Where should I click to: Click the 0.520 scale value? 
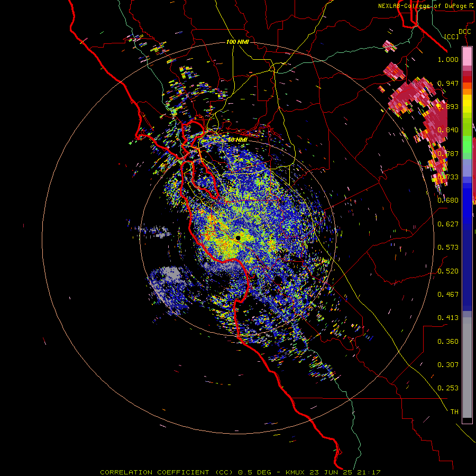coord(448,271)
